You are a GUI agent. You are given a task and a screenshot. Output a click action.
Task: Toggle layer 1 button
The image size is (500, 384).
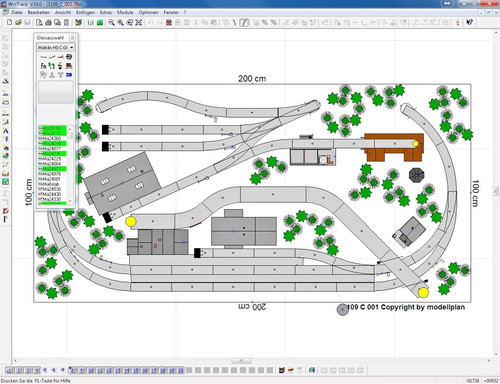coord(10,370)
